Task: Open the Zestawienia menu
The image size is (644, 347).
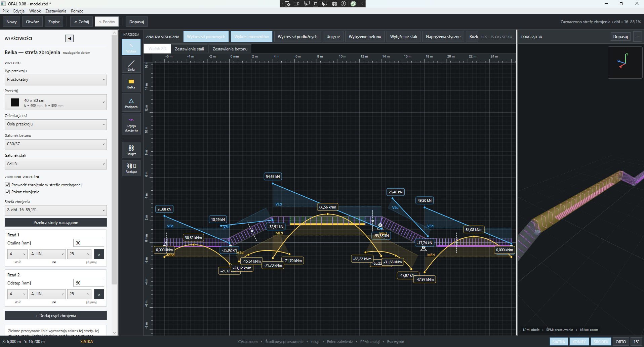Action: [56, 11]
